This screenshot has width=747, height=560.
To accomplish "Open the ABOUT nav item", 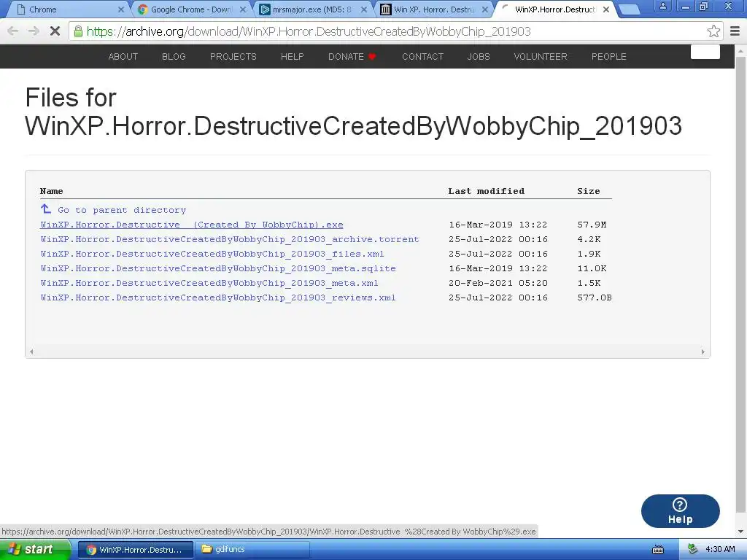I will [123, 57].
